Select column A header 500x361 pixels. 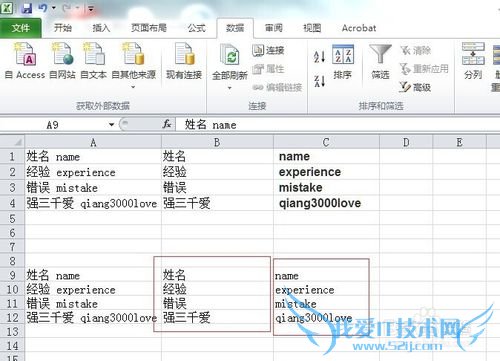coord(93,143)
